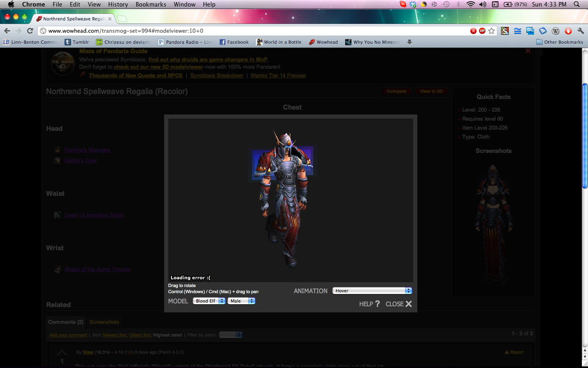588x368 pixels.
Task: Open the Add your comment link
Action: pos(68,334)
